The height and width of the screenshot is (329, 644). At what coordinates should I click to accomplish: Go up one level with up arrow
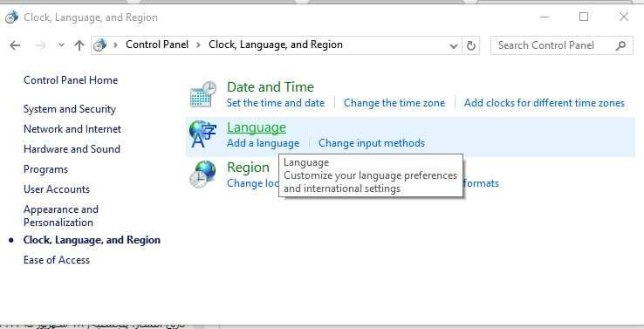79,45
